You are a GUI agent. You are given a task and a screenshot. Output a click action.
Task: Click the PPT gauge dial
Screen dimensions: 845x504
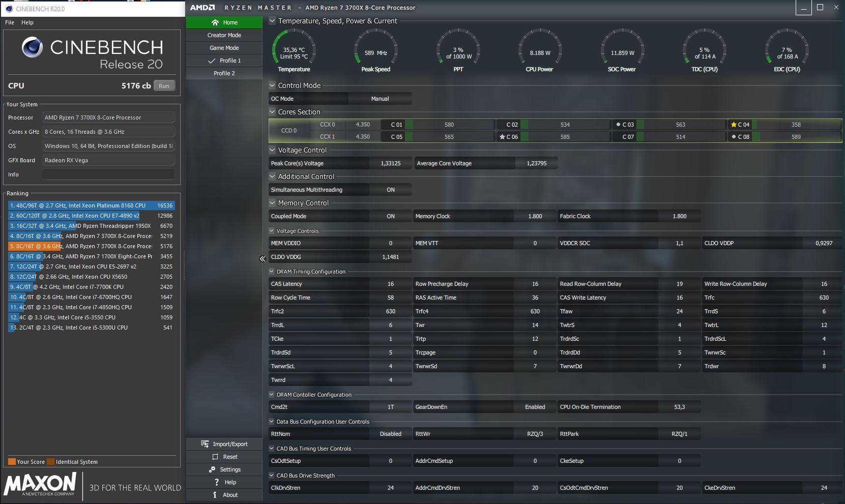pos(458,50)
